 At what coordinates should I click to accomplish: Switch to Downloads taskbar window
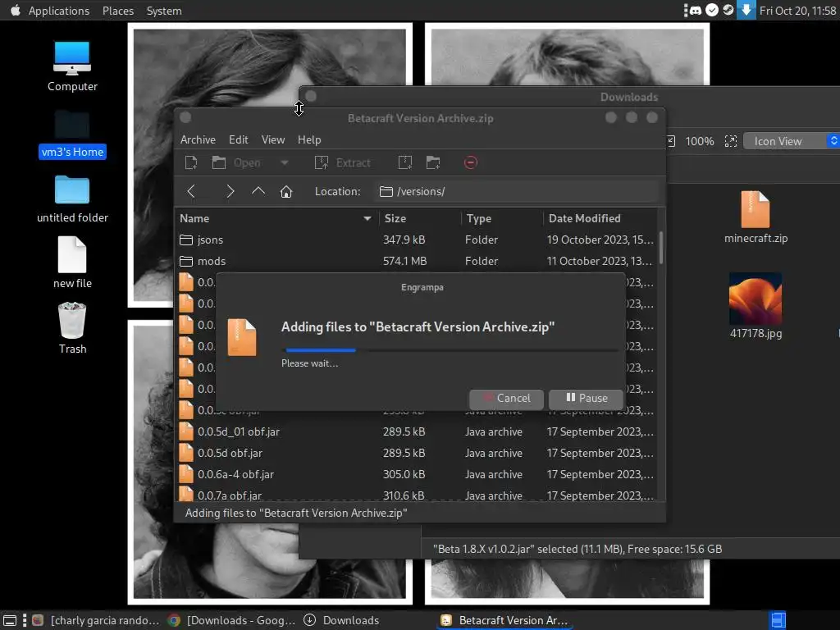[x=342, y=620]
